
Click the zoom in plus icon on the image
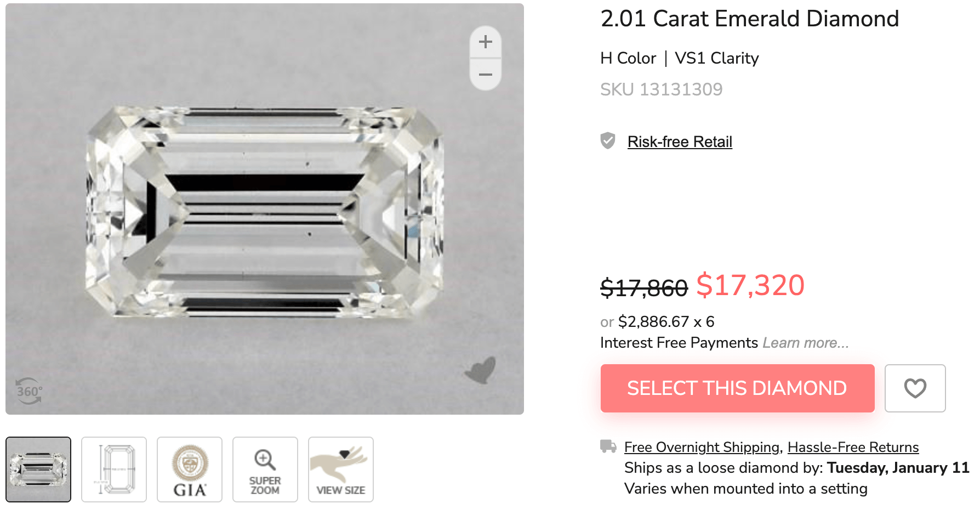coord(485,42)
